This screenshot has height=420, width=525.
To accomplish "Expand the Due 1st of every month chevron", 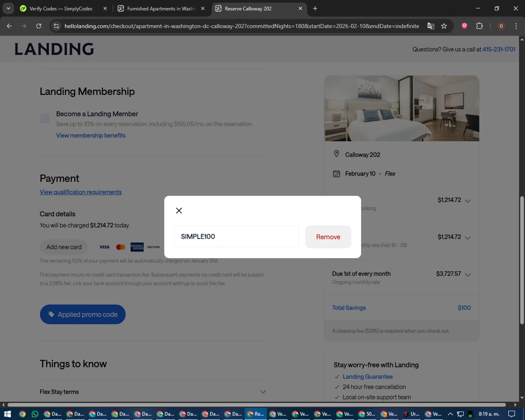I will [468, 275].
